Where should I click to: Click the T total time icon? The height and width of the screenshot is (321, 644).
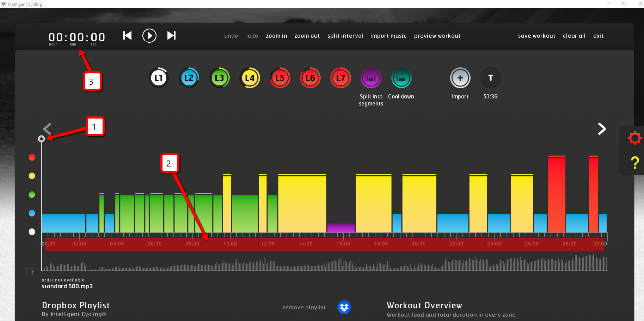coord(490,78)
